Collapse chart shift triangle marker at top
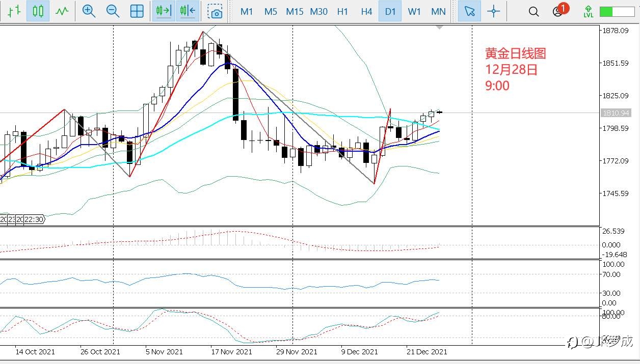The width and height of the screenshot is (640, 364). pos(440,27)
